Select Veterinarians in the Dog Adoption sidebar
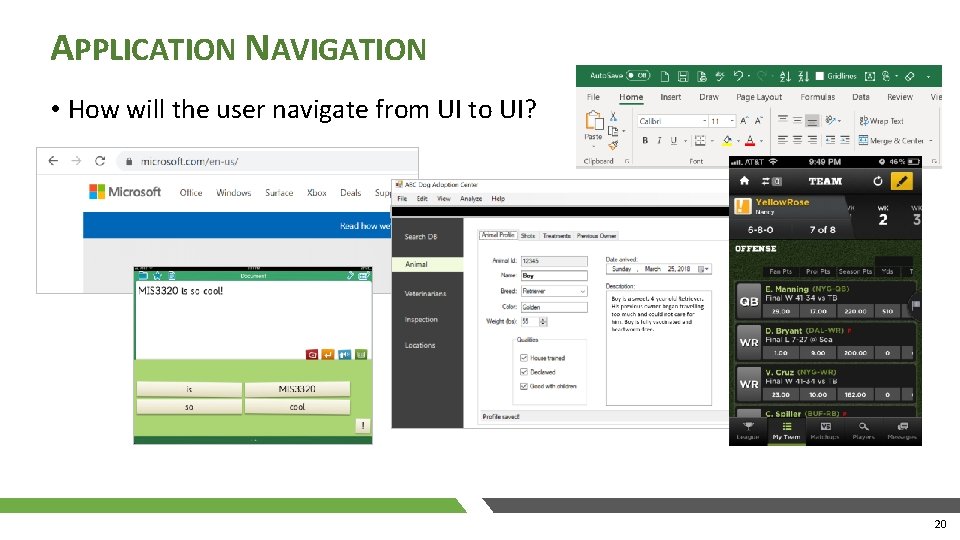Screen dimensions: 960x540 (427, 294)
